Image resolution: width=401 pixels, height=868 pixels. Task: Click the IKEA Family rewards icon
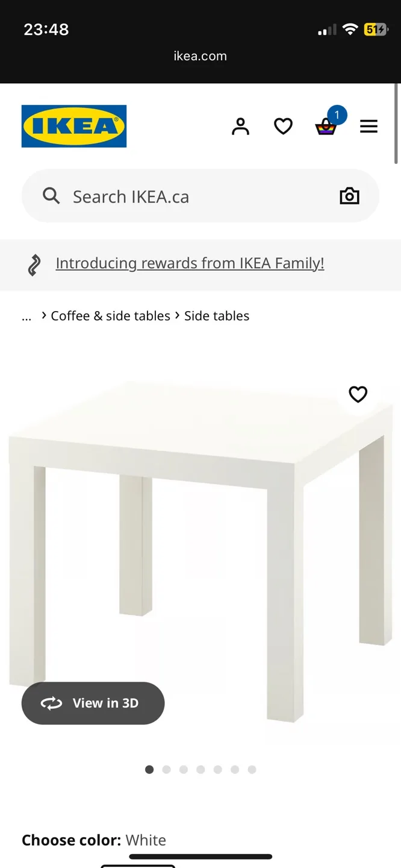click(35, 265)
